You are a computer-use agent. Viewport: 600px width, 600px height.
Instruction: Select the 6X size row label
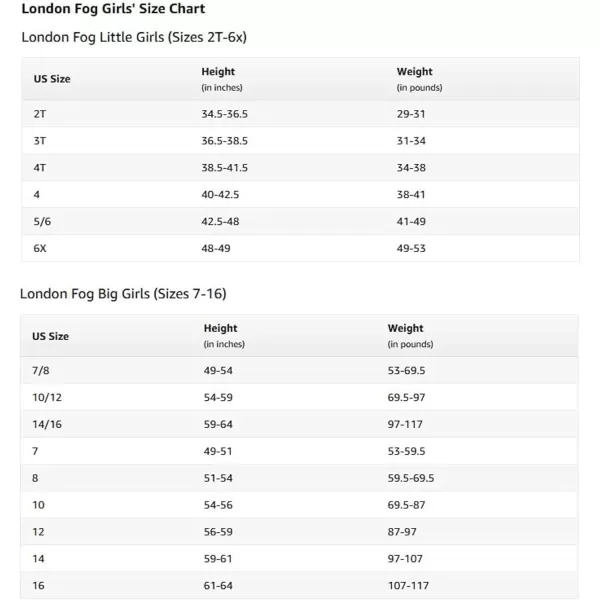(x=40, y=248)
